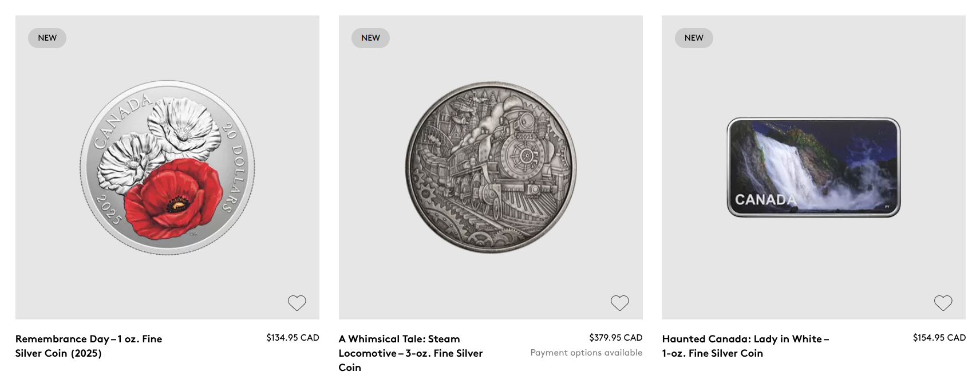This screenshot has height=379, width=980.
Task: Toggle favorite status for the Remembrance Day silver coin
Action: (x=297, y=302)
